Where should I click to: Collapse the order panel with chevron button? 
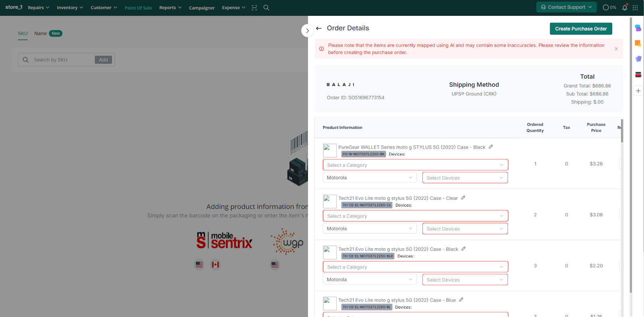[x=308, y=31]
